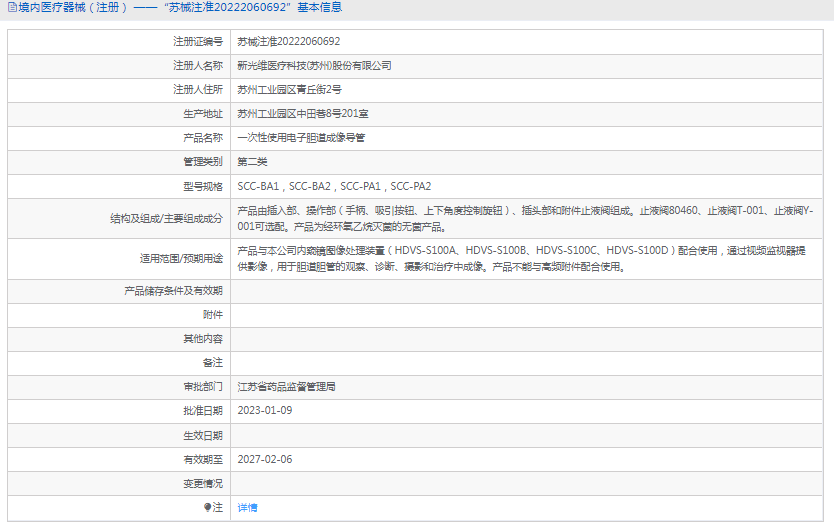
Task: Click the 适用范围/预期用途 label
Action: [181, 258]
